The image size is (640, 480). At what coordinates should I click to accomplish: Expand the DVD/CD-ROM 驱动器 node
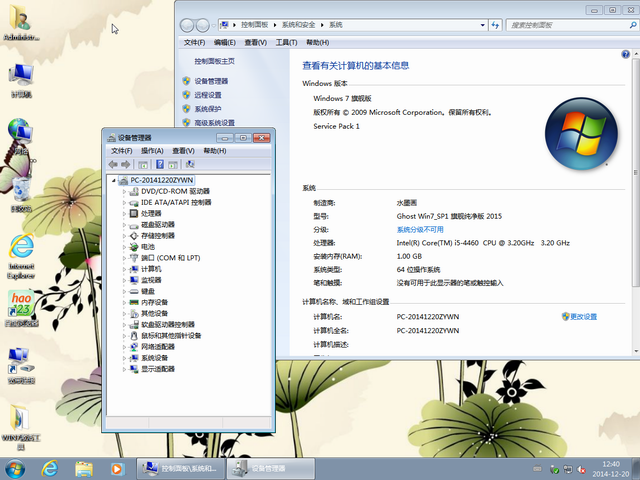[x=124, y=191]
